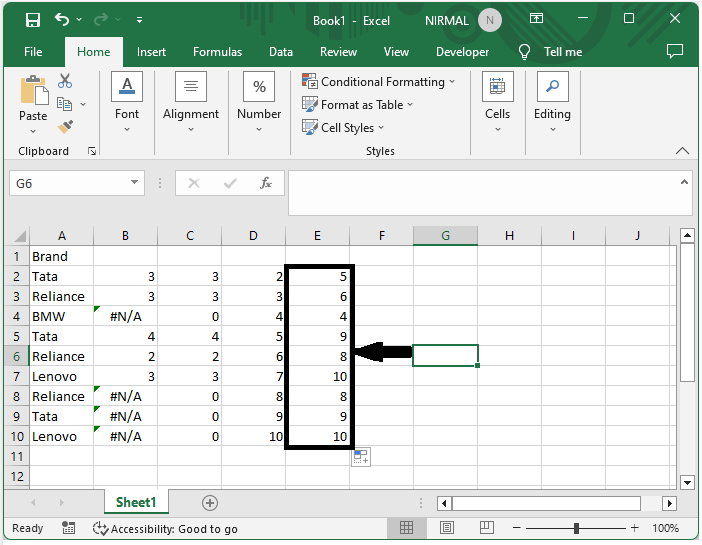Click the Undo arrow icon
Screen dimensions: 702x545
point(63,20)
